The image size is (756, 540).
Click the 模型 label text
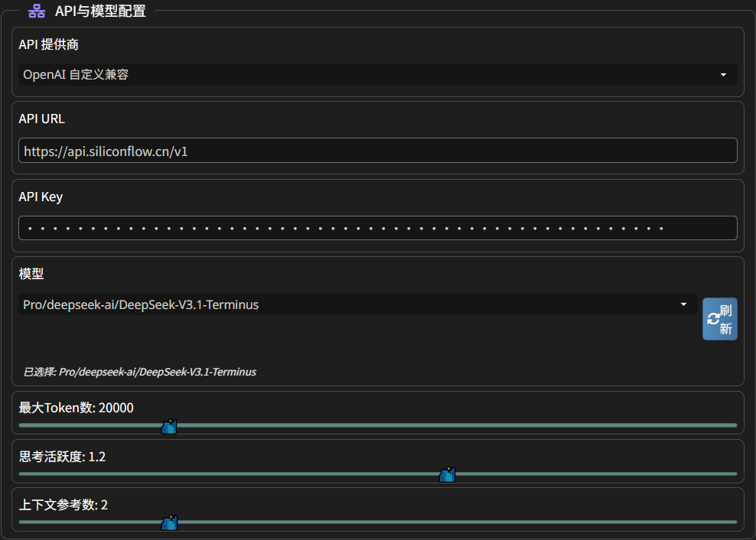point(31,273)
